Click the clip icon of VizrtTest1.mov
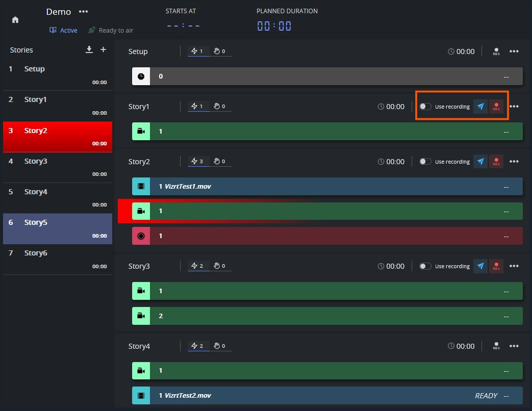 coord(141,187)
